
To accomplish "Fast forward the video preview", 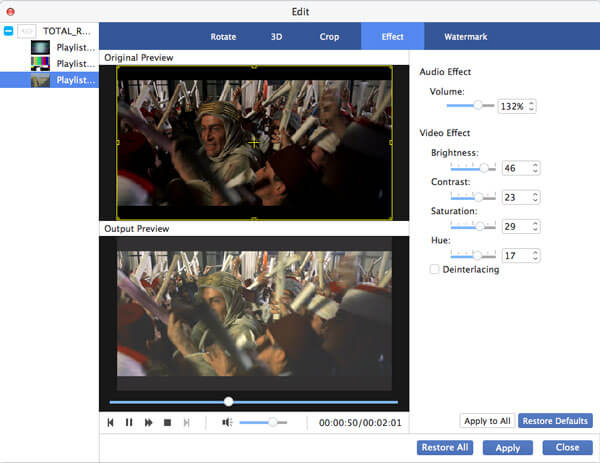I will tap(148, 422).
